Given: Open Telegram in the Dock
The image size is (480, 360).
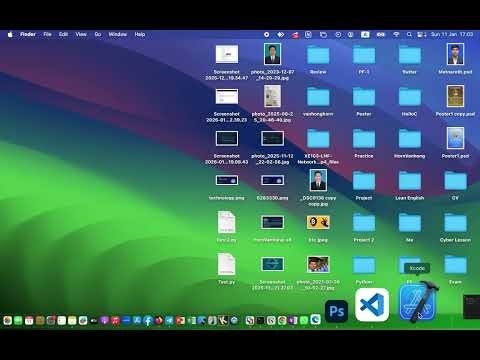Looking at the screenshot, I should coord(169,321).
